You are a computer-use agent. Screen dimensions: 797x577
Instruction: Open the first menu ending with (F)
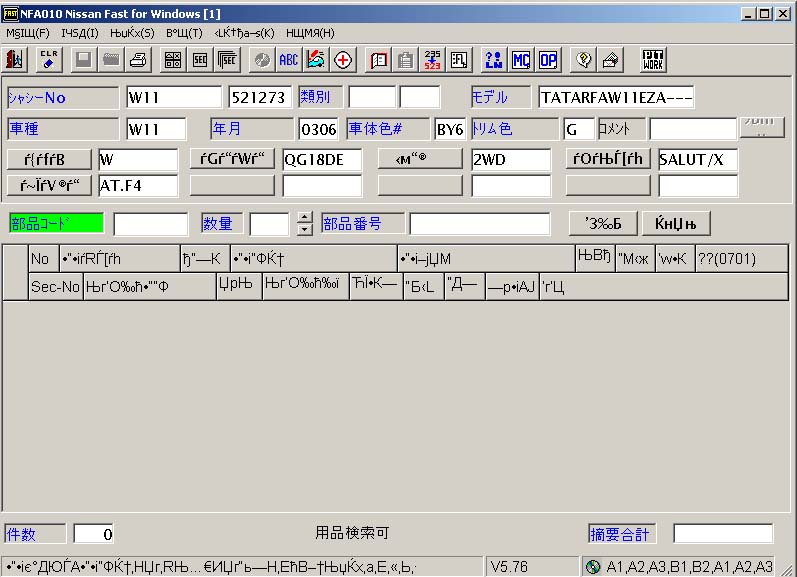[x=27, y=33]
